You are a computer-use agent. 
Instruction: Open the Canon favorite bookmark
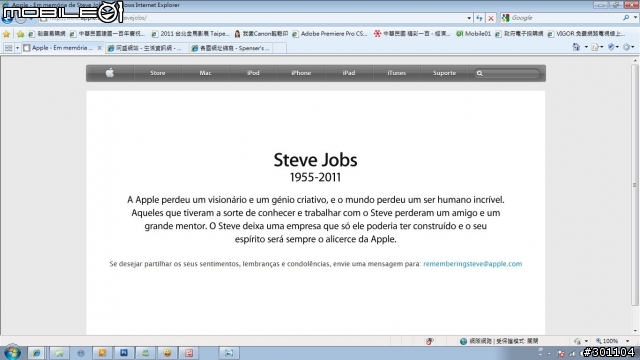pos(261,34)
